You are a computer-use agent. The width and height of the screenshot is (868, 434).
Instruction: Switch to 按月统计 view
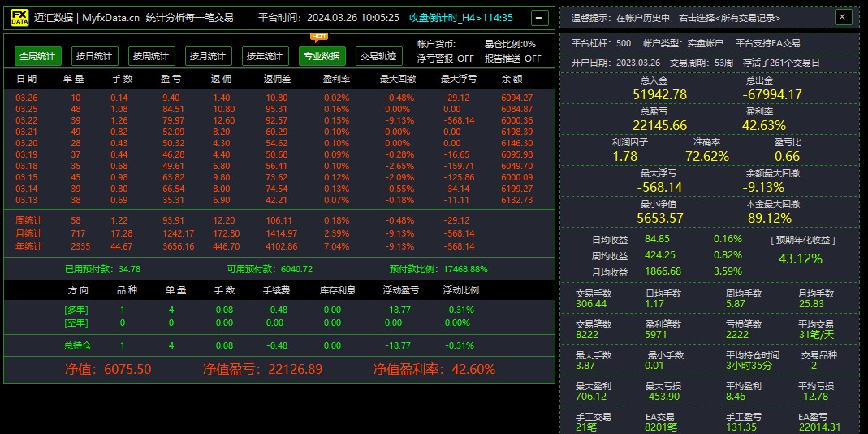pos(208,56)
